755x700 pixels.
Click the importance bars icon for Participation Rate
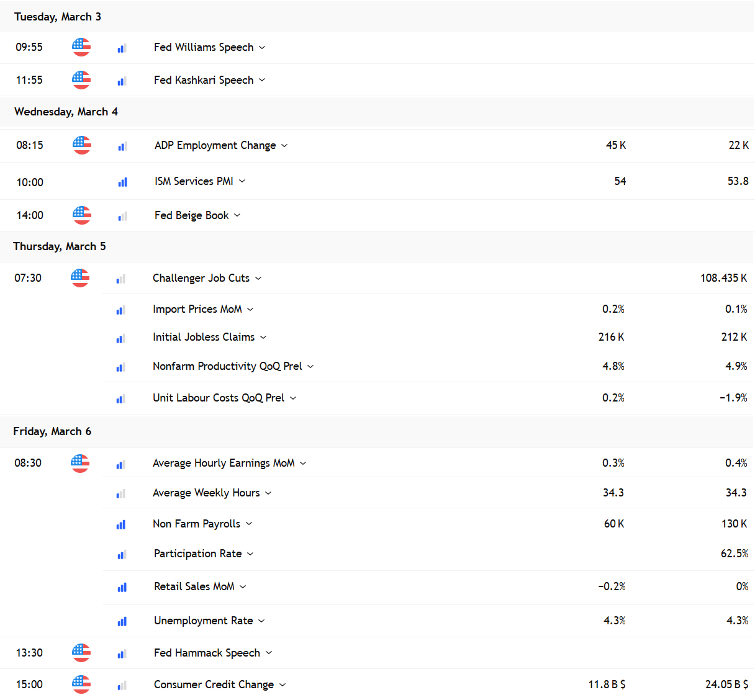[122, 554]
